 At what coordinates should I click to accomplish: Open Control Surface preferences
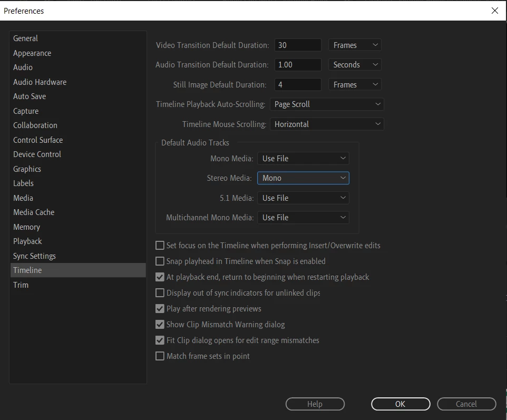pos(77,140)
